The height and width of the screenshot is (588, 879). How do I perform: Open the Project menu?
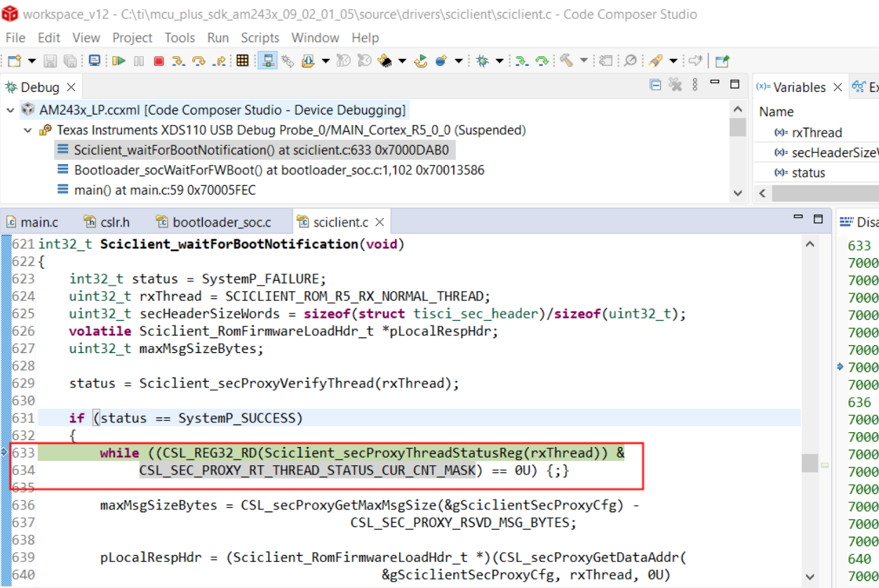[132, 37]
